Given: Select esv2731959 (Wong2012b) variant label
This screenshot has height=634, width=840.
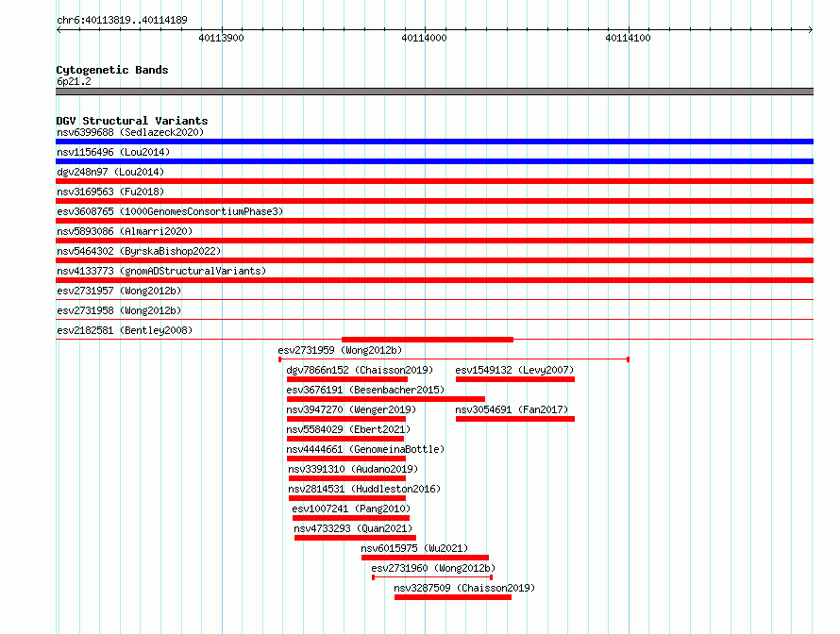Looking at the screenshot, I should pos(340,350).
